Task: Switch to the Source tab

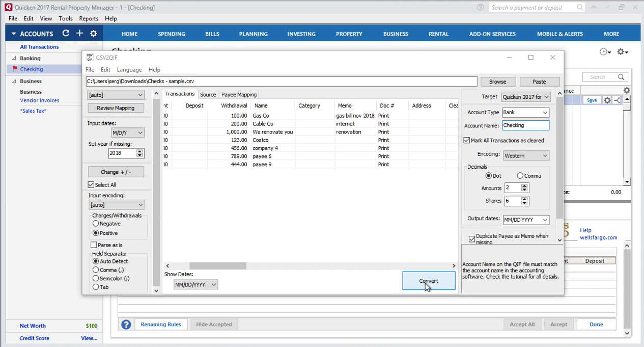Action: tap(208, 94)
